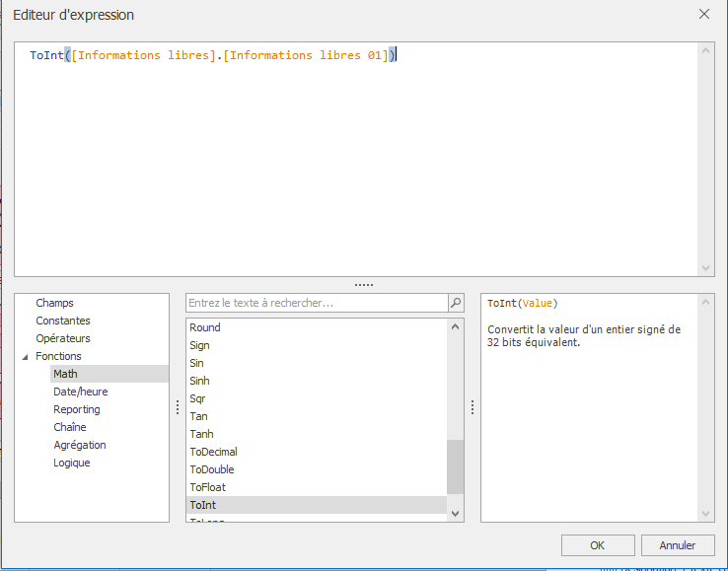The width and height of the screenshot is (728, 571).
Task: Select Champs in the category tree
Action: click(x=54, y=303)
